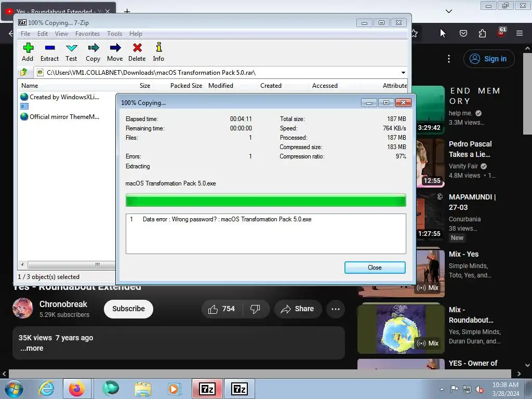Viewport: 532px width, 399px height.
Task: Open the clock showing 10:38 AM
Action: [x=506, y=389]
